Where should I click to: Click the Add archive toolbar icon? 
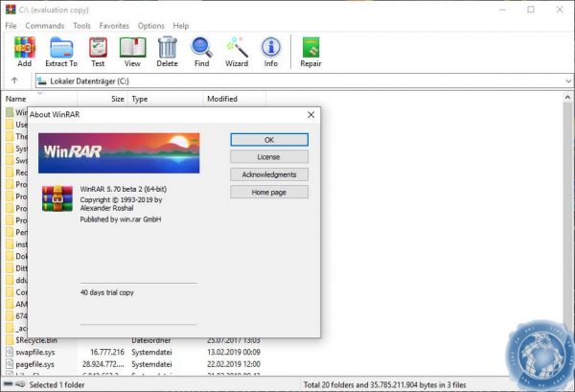(25, 48)
